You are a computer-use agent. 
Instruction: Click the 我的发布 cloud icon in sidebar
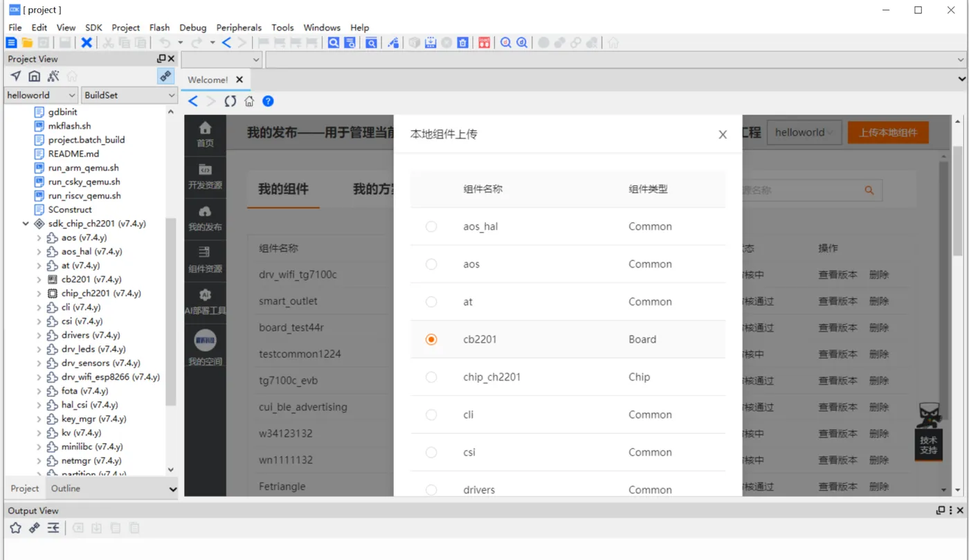click(205, 211)
